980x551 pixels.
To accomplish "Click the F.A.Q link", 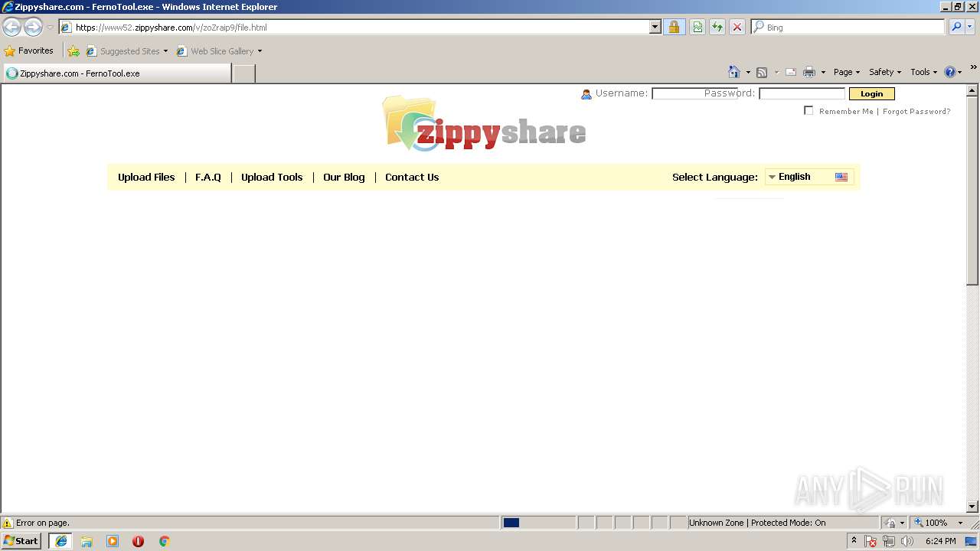I will point(208,177).
